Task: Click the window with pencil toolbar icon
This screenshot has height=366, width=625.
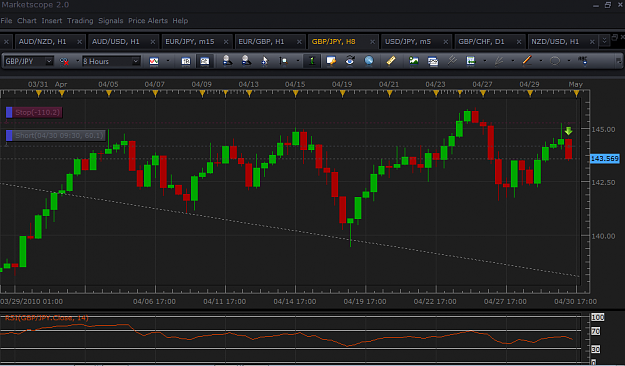Action: coord(331,61)
